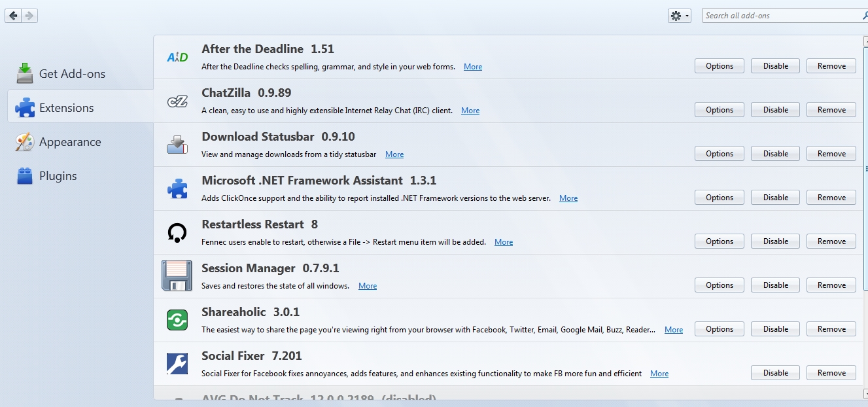Disable the After the Deadline extension

point(775,66)
